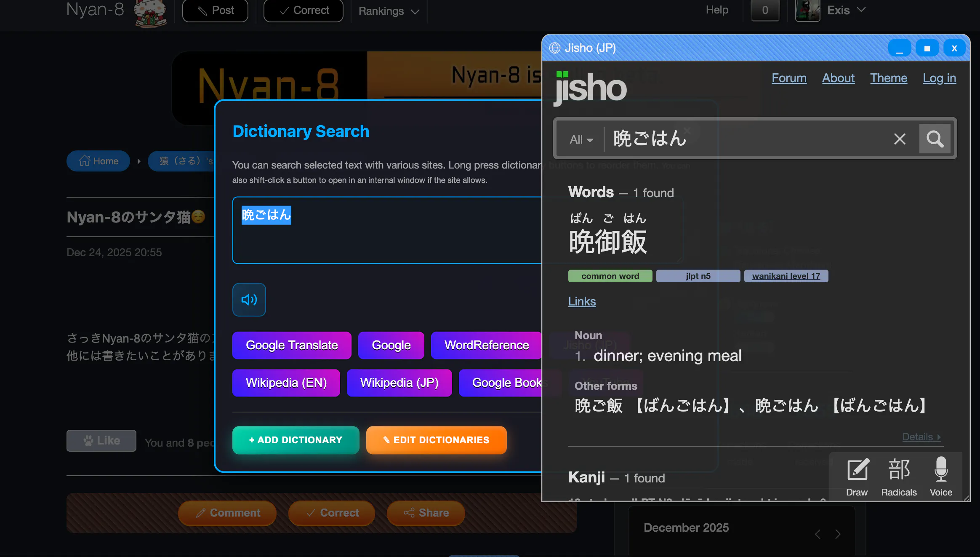Search with Wikipedia (JP)
Image resolution: width=980 pixels, height=557 pixels.
point(399,383)
